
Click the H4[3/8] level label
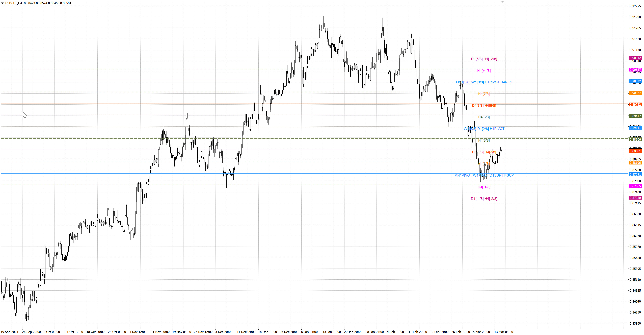(484, 140)
